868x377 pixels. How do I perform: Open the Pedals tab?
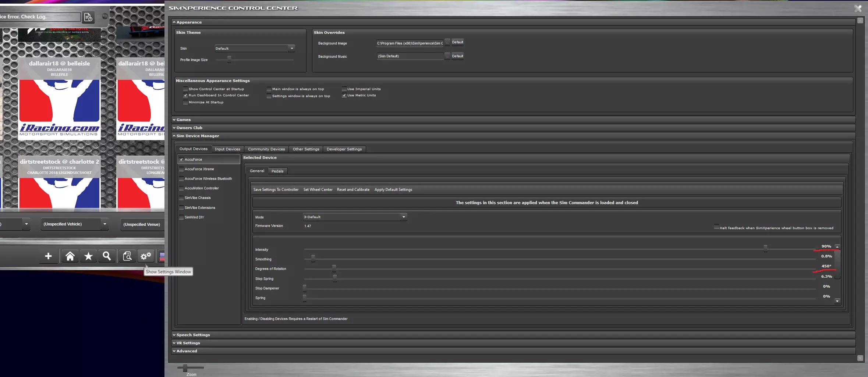[277, 171]
